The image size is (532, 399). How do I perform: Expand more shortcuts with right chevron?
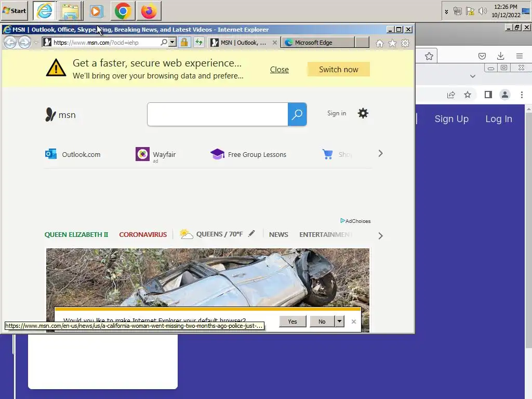[x=380, y=154]
